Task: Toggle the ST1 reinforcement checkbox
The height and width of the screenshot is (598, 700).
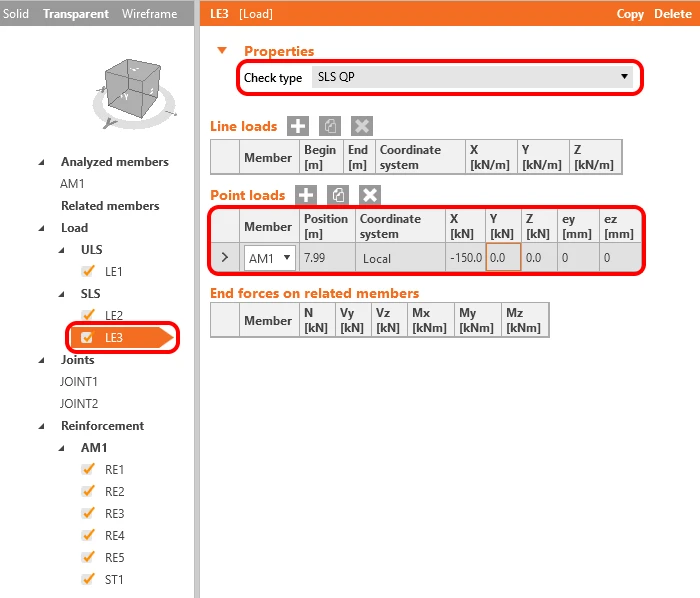Action: coord(88,579)
